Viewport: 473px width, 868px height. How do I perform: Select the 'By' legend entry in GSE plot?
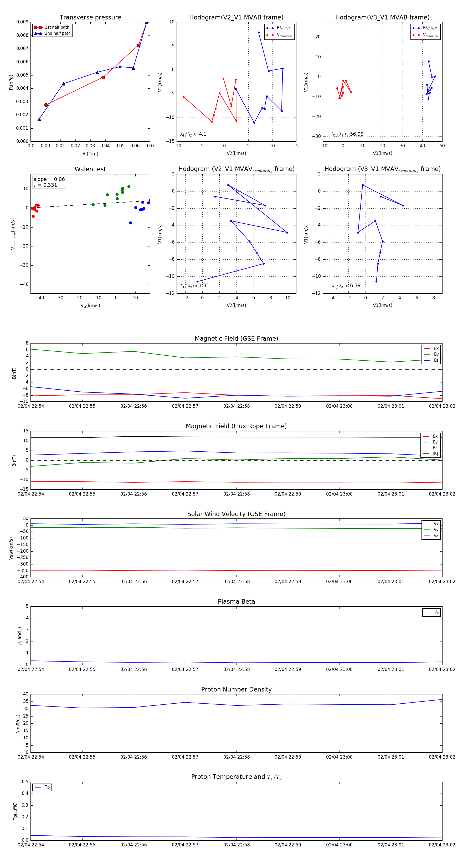click(x=431, y=354)
